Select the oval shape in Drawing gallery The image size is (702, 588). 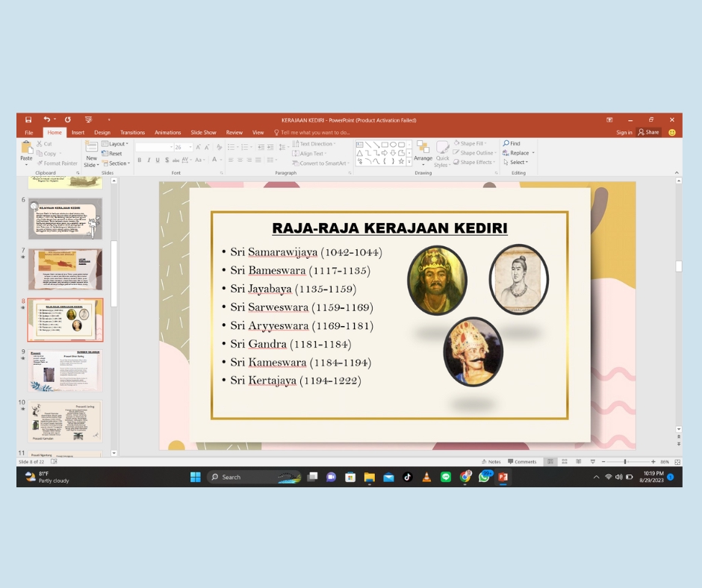(x=394, y=145)
